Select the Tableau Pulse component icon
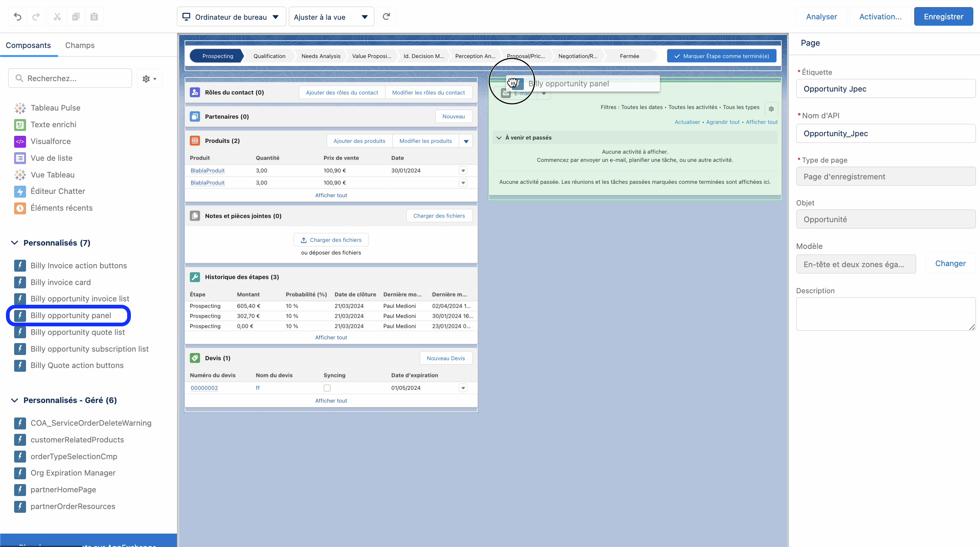Viewport: 980px width, 547px height. tap(20, 108)
